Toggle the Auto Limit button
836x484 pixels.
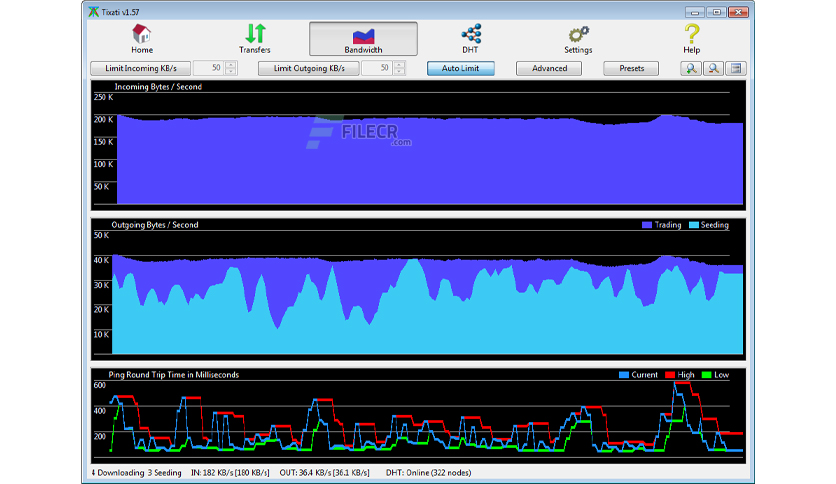pyautogui.click(x=461, y=68)
